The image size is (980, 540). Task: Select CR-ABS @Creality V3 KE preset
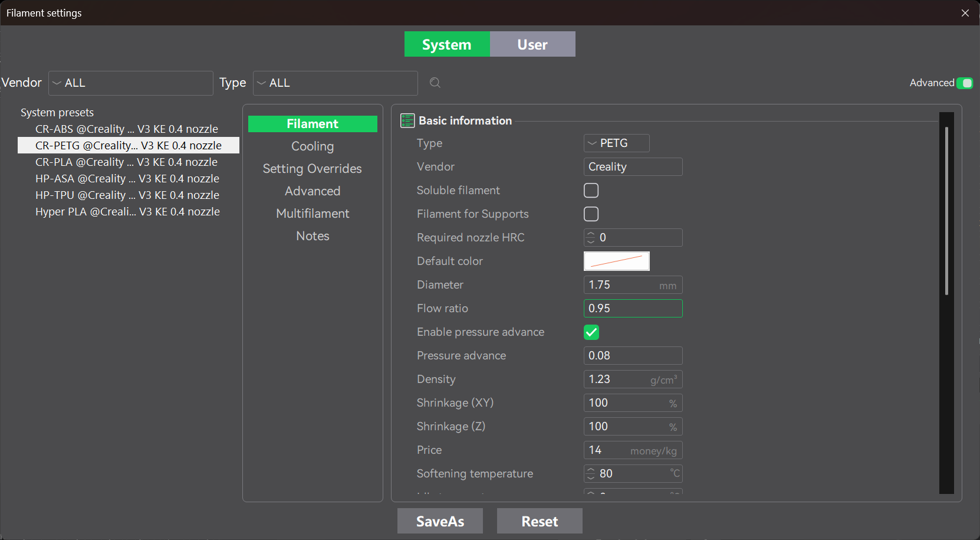click(129, 129)
